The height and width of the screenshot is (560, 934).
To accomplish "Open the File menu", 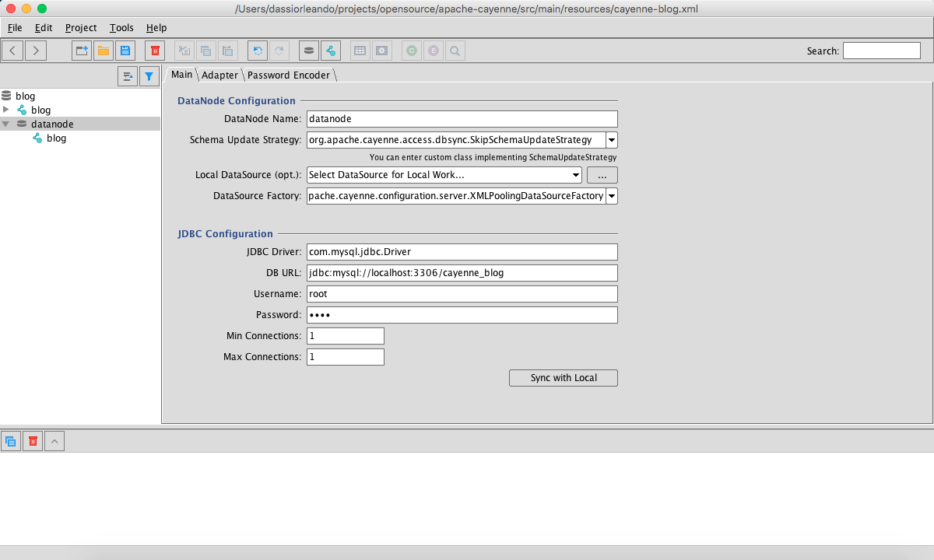I will [x=15, y=27].
